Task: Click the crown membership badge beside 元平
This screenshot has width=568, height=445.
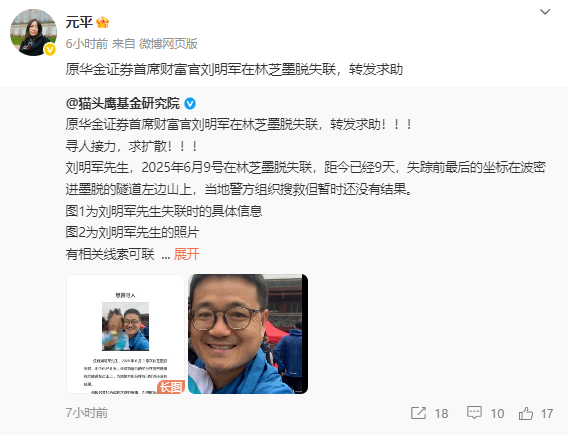Action: (x=103, y=22)
